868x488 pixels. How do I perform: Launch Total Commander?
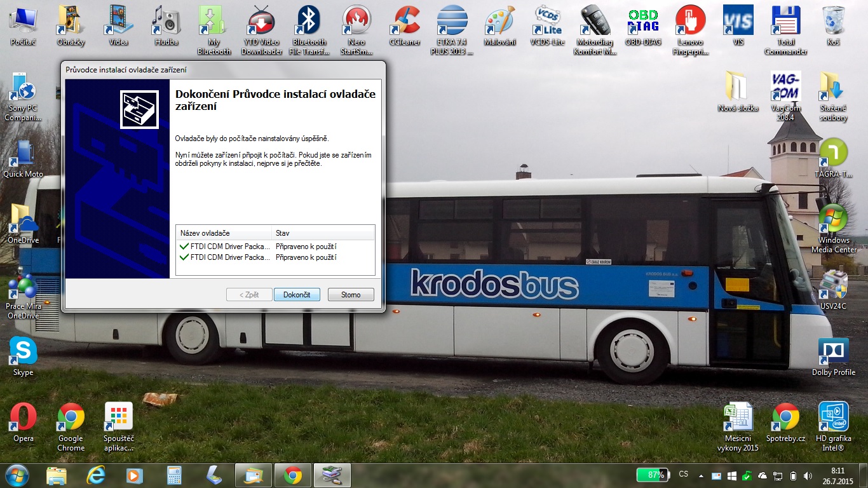coord(785,30)
